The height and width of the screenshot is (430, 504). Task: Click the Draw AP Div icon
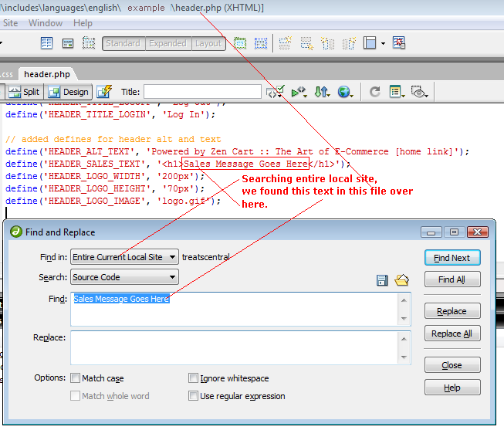click(89, 43)
